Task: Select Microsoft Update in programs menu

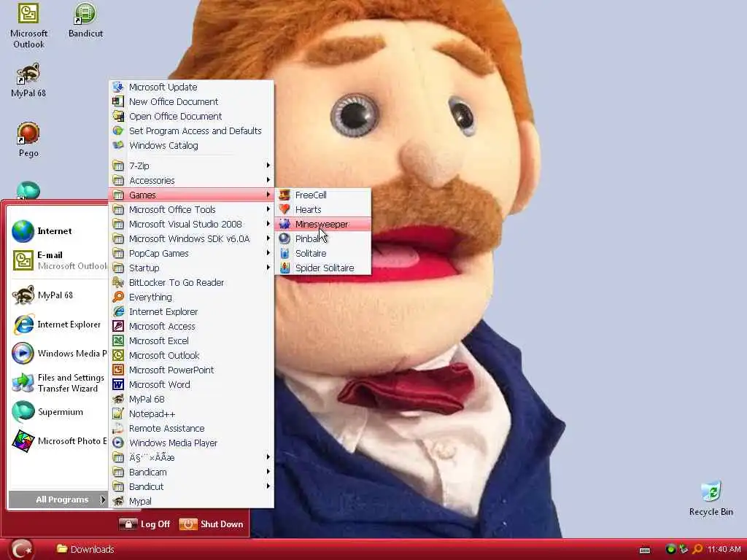Action: coord(192,87)
